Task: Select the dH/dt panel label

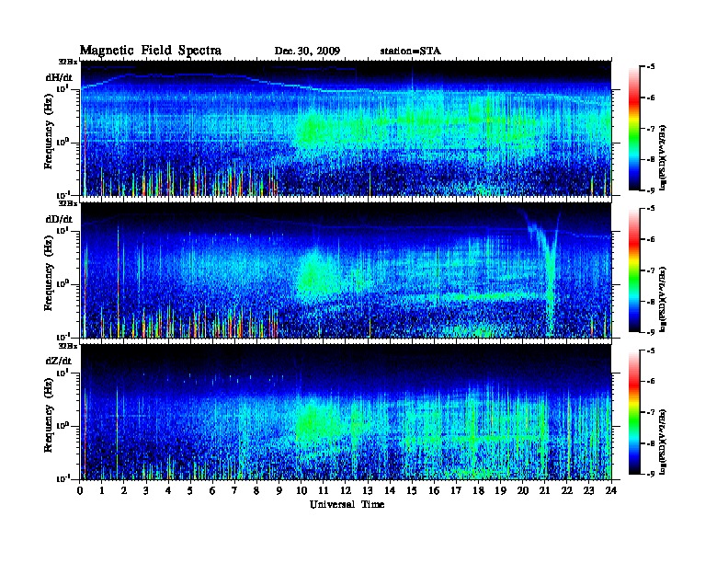Action: click(59, 77)
